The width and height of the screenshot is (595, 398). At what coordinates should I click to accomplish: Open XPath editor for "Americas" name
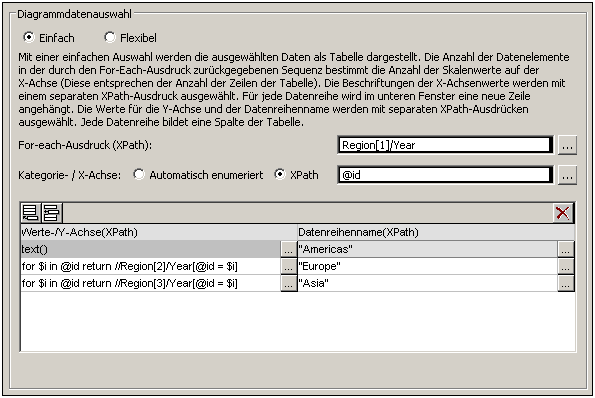click(x=565, y=249)
